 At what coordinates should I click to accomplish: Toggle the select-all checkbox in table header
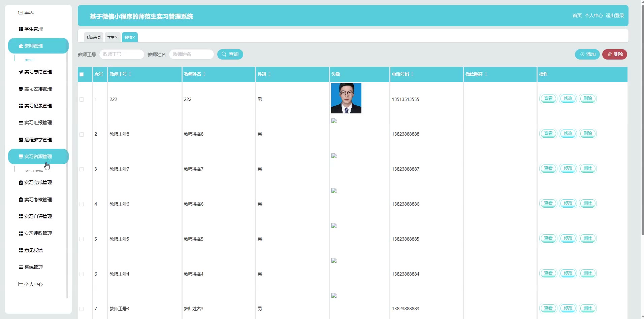(82, 74)
